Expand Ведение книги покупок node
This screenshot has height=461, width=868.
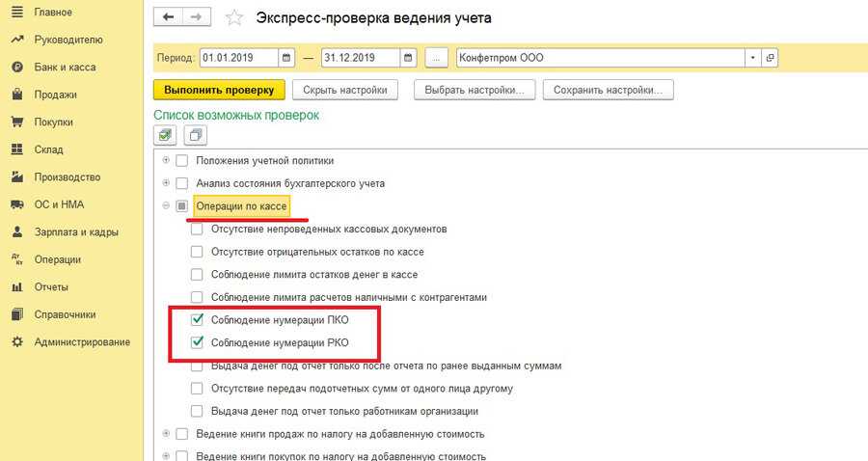[x=166, y=456]
